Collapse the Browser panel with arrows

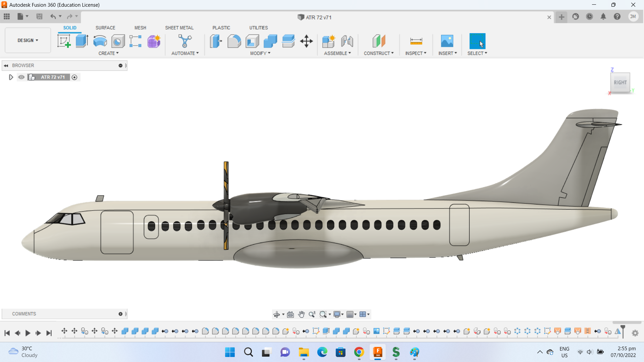coord(6,66)
